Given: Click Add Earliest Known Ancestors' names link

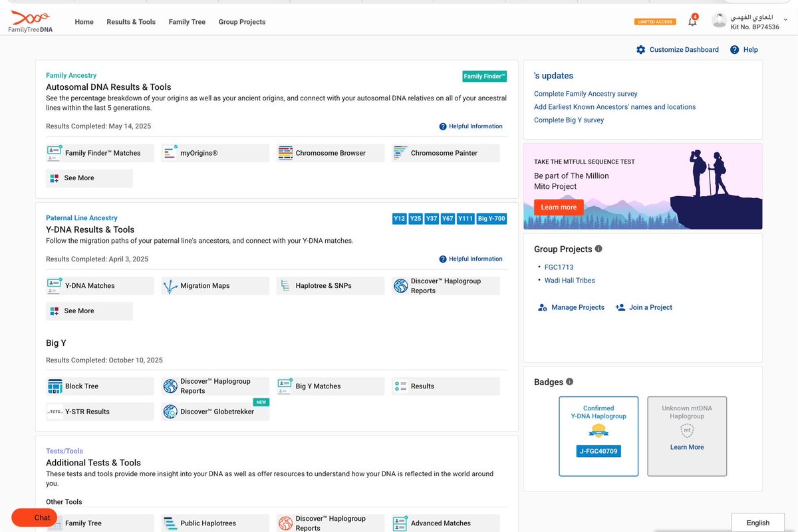Looking at the screenshot, I should point(615,107).
